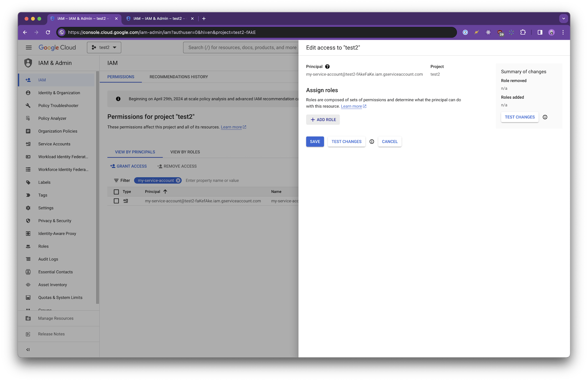Open the Learn more link under Assign roles

[352, 106]
